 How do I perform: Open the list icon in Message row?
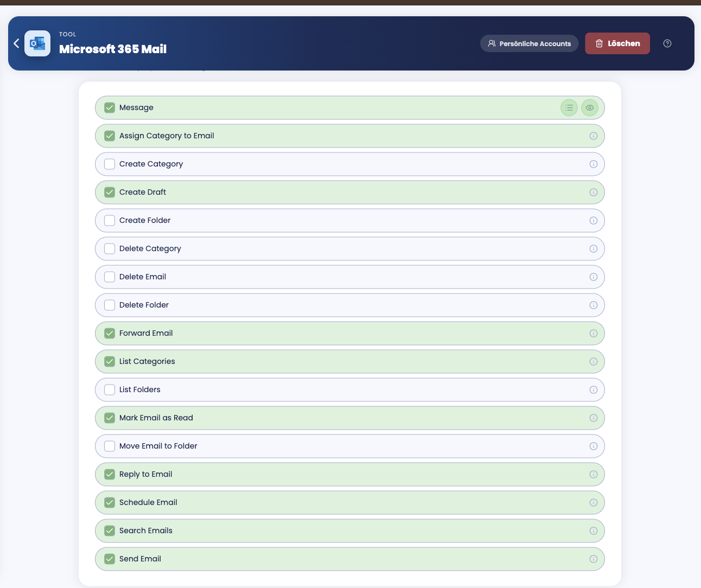click(569, 107)
